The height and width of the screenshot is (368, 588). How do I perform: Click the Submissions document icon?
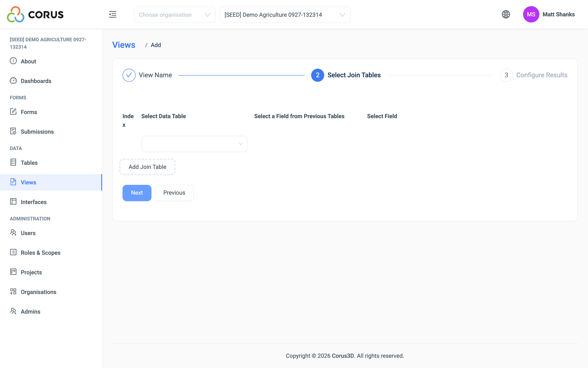(x=13, y=131)
